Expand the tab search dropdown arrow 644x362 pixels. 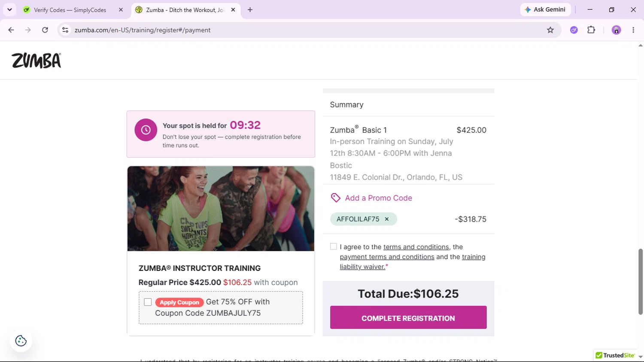[x=9, y=9]
